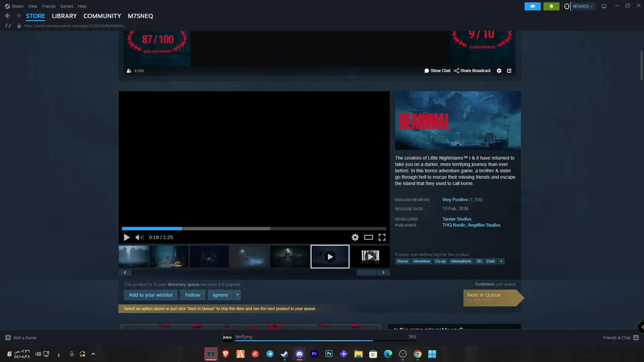Open Steam announcements megaphone button
The width and height of the screenshot is (644, 362).
click(532, 7)
